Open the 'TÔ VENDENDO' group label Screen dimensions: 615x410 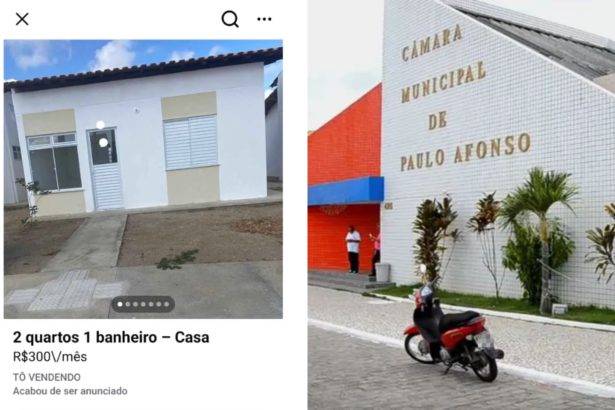(47, 377)
